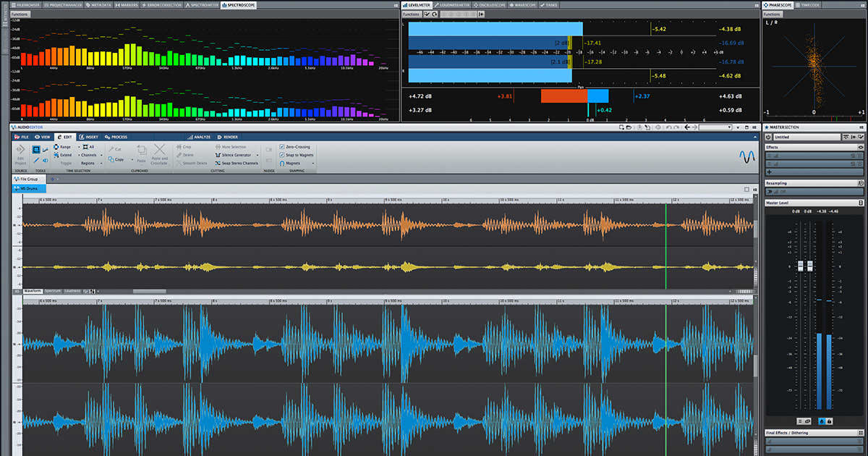Click the navigate back arrow
This screenshot has width=868, height=456.
click(x=686, y=127)
